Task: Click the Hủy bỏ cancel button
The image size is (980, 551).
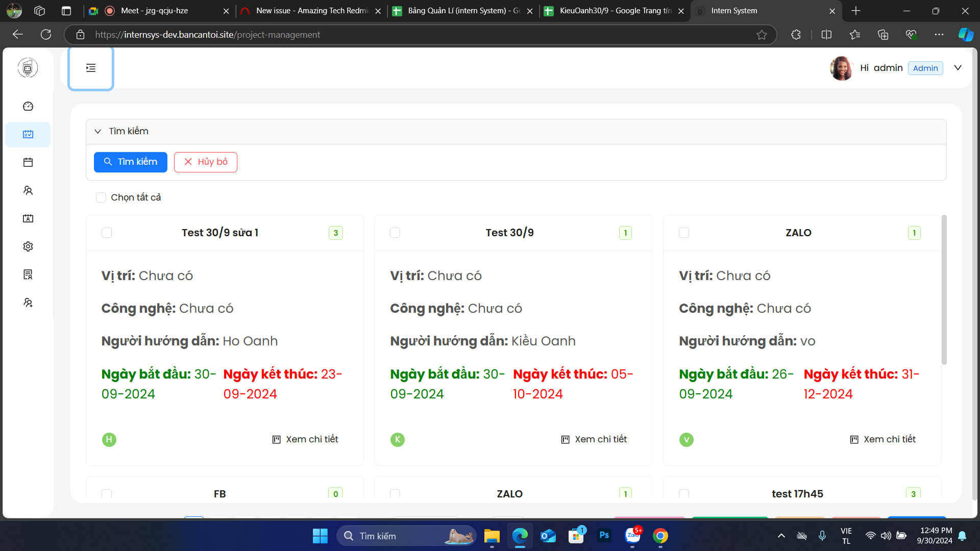Action: [x=205, y=162]
